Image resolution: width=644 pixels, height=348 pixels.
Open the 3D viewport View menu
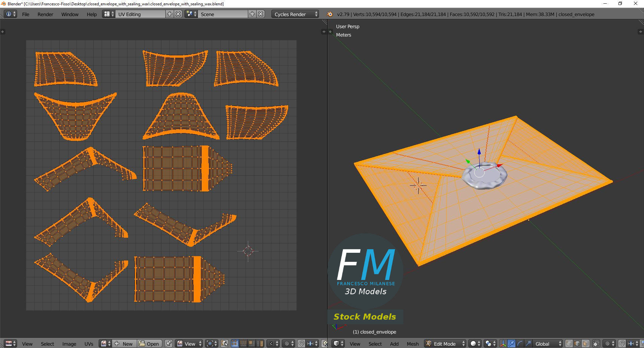pyautogui.click(x=355, y=344)
